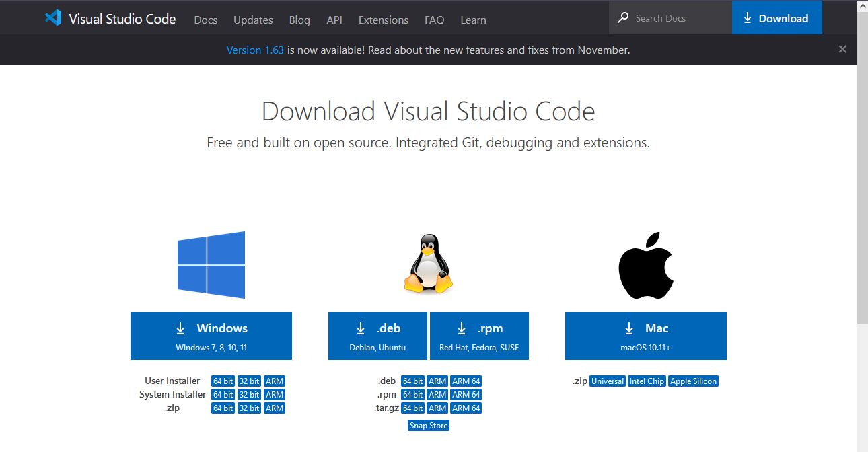The width and height of the screenshot is (868, 452).
Task: Open the Extensions menu item
Action: tap(383, 20)
